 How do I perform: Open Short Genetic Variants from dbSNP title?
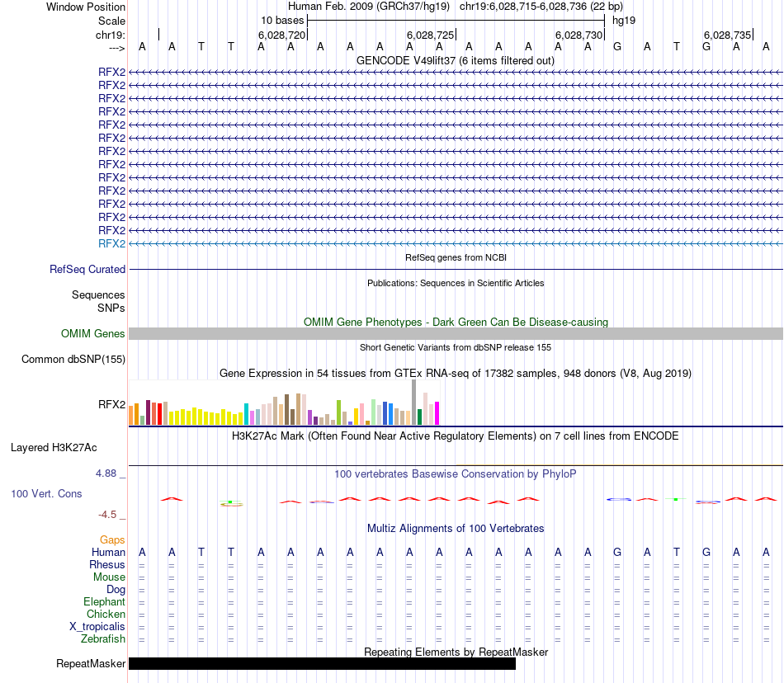click(x=456, y=348)
